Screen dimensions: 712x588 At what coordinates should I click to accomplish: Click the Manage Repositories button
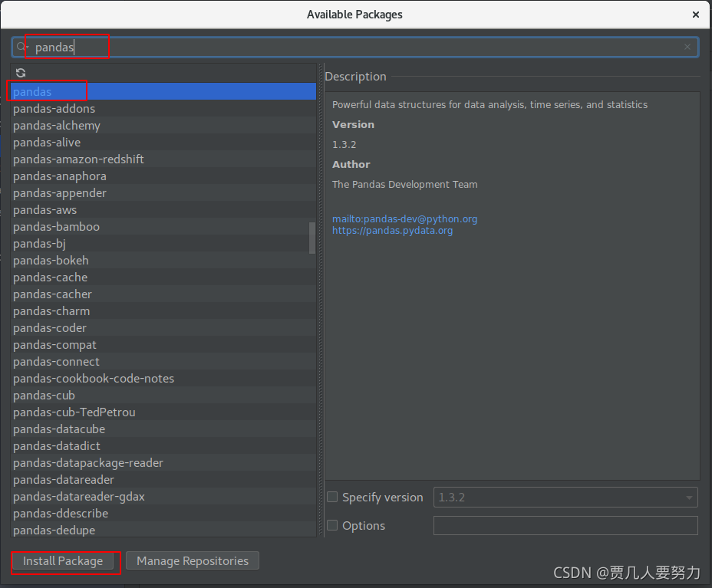[193, 560]
